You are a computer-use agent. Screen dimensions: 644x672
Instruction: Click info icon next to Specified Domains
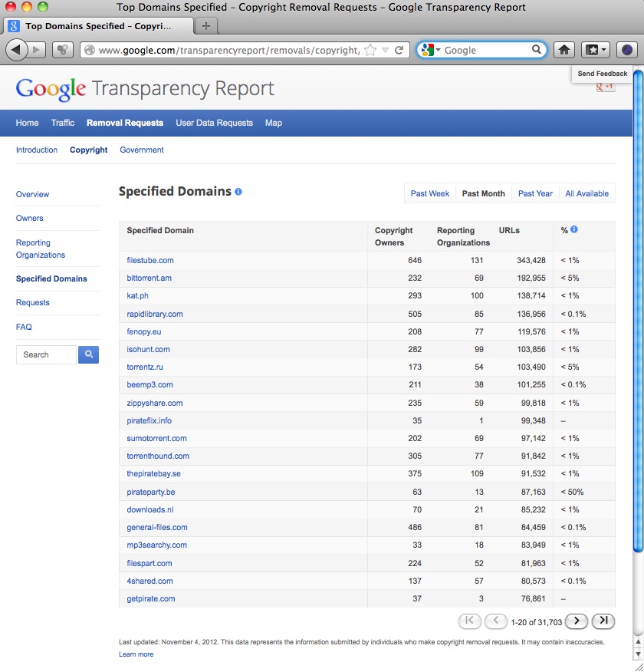tap(238, 192)
